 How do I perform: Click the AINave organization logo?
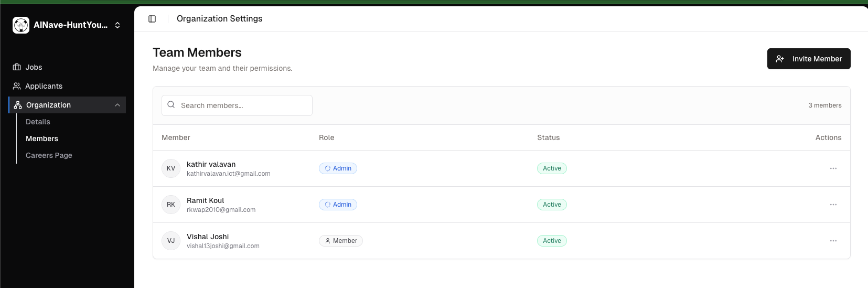[21, 25]
